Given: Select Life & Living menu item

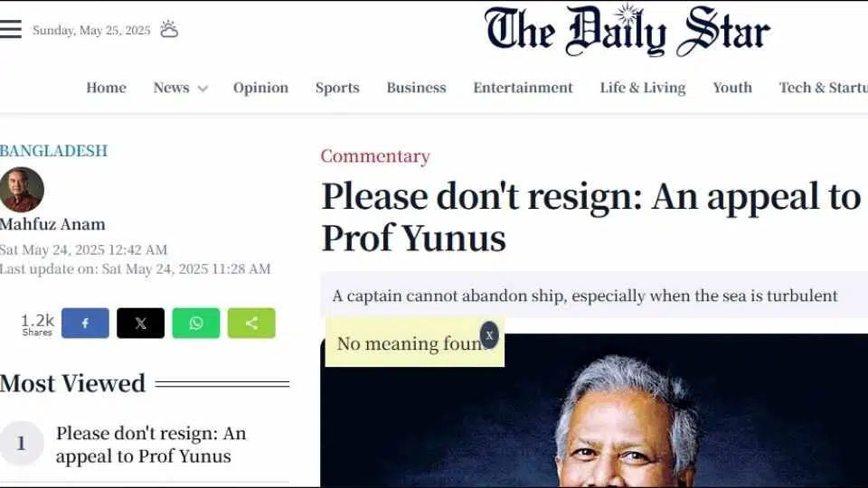Looking at the screenshot, I should (643, 88).
